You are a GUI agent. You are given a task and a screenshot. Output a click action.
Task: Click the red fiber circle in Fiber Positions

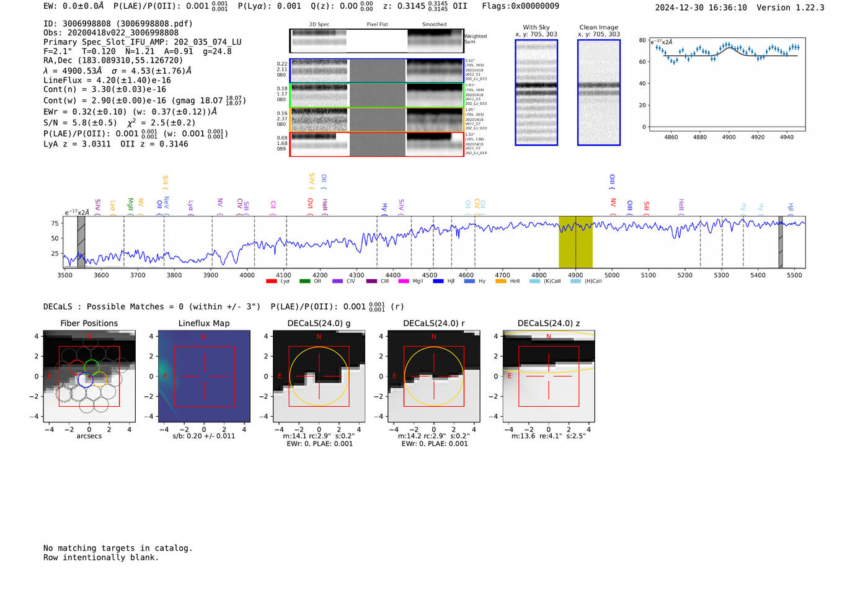76,367
